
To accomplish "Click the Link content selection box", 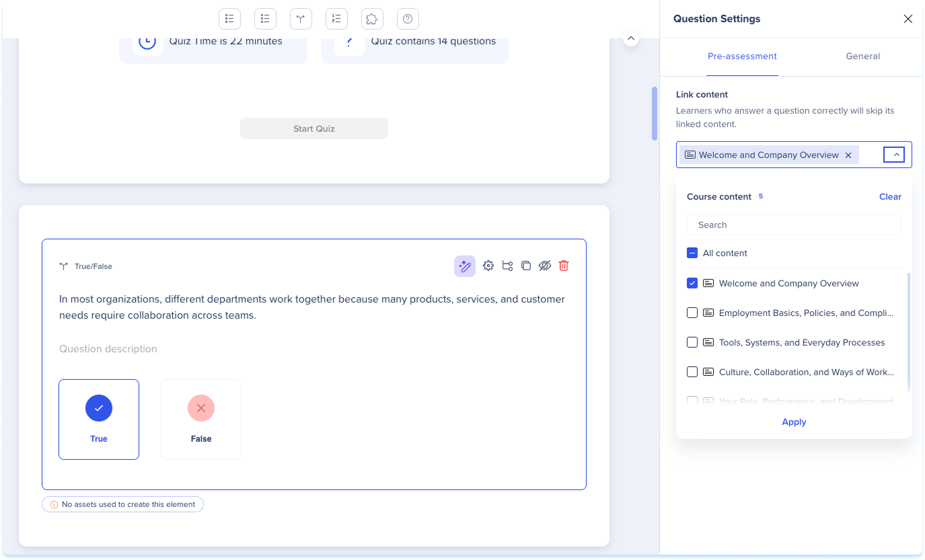I will [794, 155].
